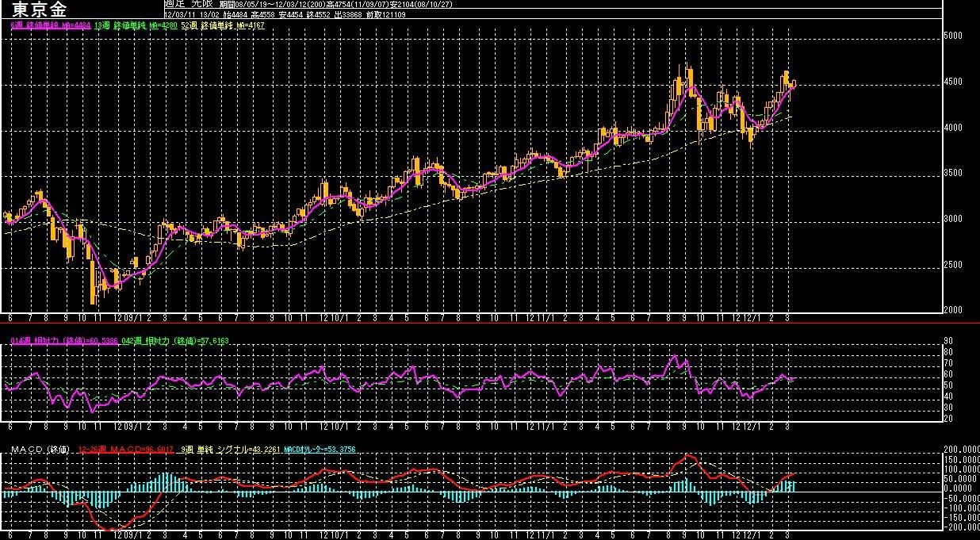The width and height of the screenshot is (980, 540).
Task: Click the 5000 price axis label
Action: point(952,36)
